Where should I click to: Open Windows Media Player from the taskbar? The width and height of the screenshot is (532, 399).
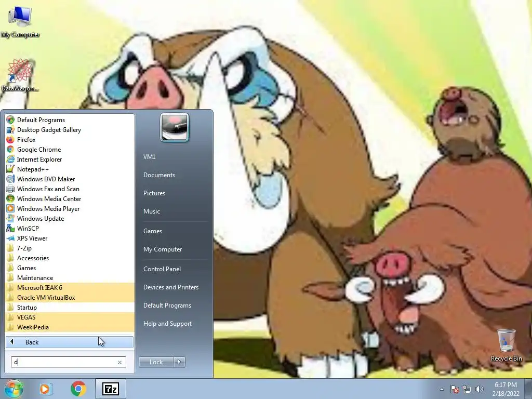click(45, 389)
